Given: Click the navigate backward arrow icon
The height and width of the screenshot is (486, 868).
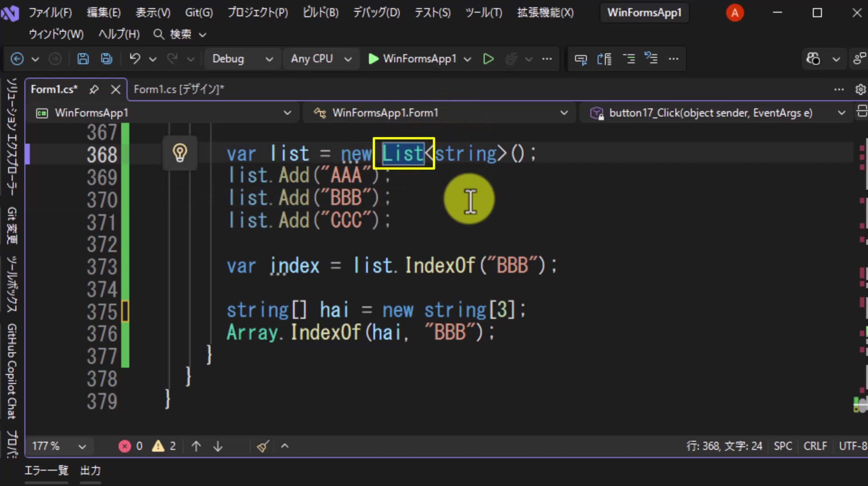Looking at the screenshot, I should tap(17, 59).
